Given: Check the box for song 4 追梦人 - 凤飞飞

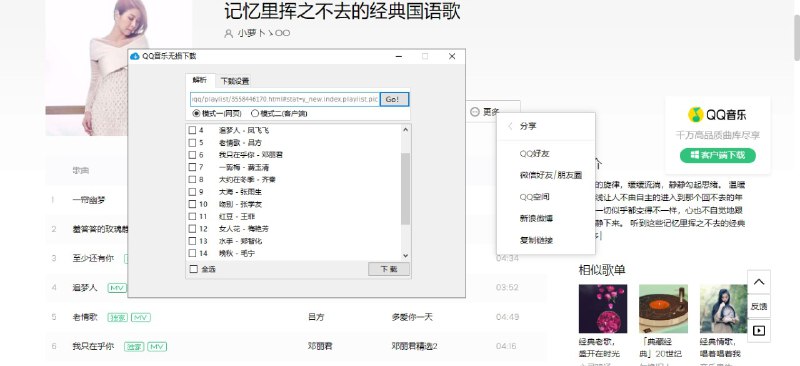Looking at the screenshot, I should 192,130.
